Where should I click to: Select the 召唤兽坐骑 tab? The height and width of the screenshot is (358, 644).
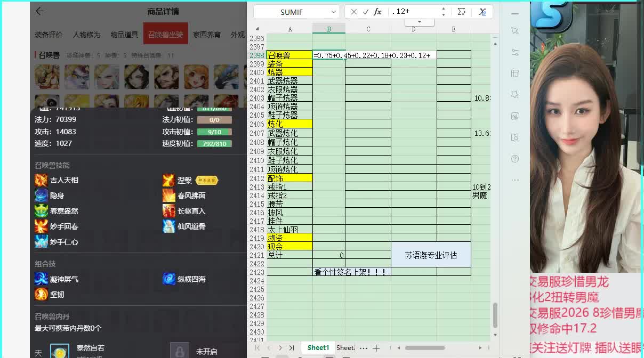coord(166,35)
